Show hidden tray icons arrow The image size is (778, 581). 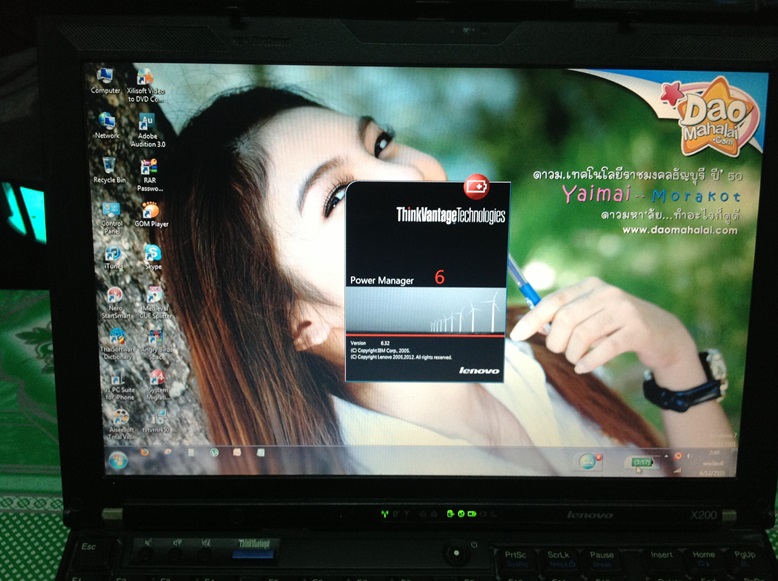point(666,456)
